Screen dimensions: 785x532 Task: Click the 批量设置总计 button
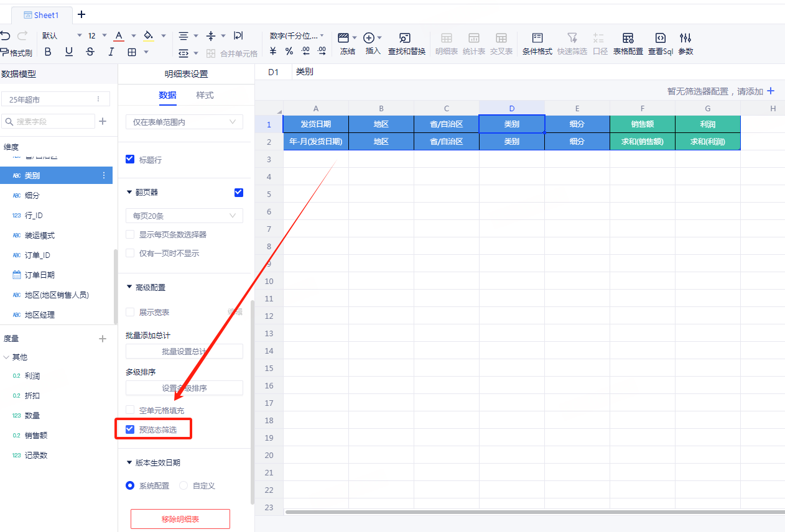184,351
